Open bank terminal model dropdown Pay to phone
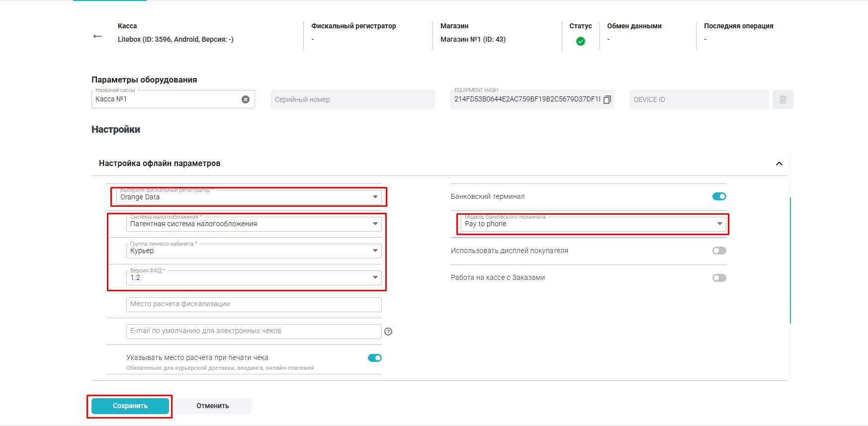Viewport: 868px width, 426px height. 593,224
